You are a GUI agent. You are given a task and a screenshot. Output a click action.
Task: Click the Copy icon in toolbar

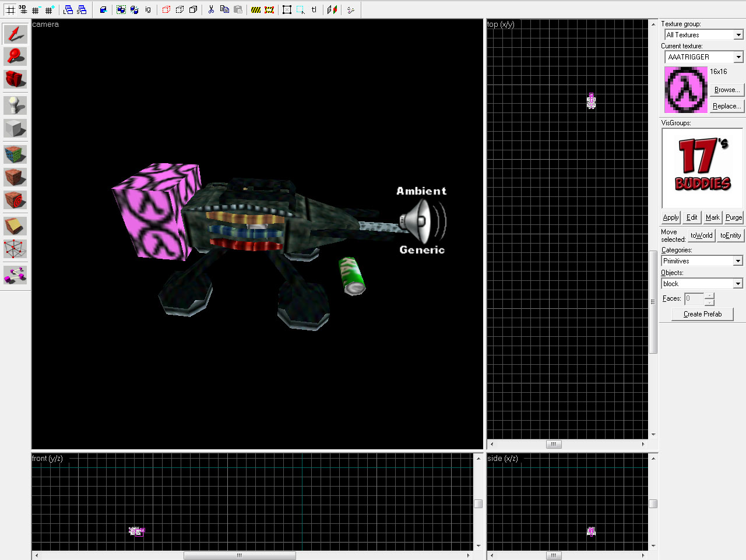point(224,9)
